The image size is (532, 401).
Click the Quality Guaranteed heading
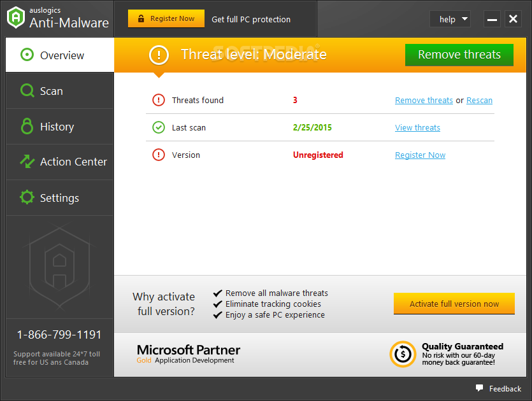(463, 346)
